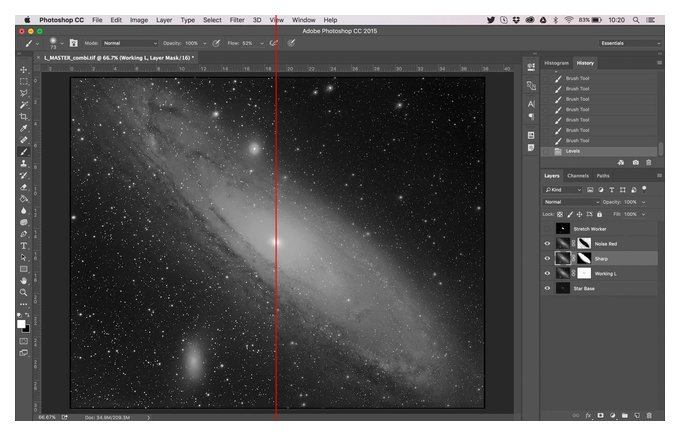Hide the Working L layer
680x436 pixels.
click(x=547, y=273)
